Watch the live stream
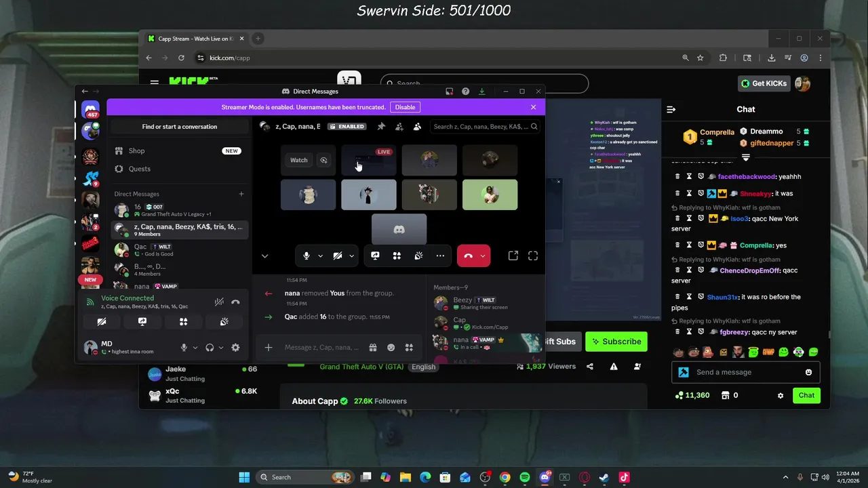This screenshot has height=488, width=868. tap(299, 161)
